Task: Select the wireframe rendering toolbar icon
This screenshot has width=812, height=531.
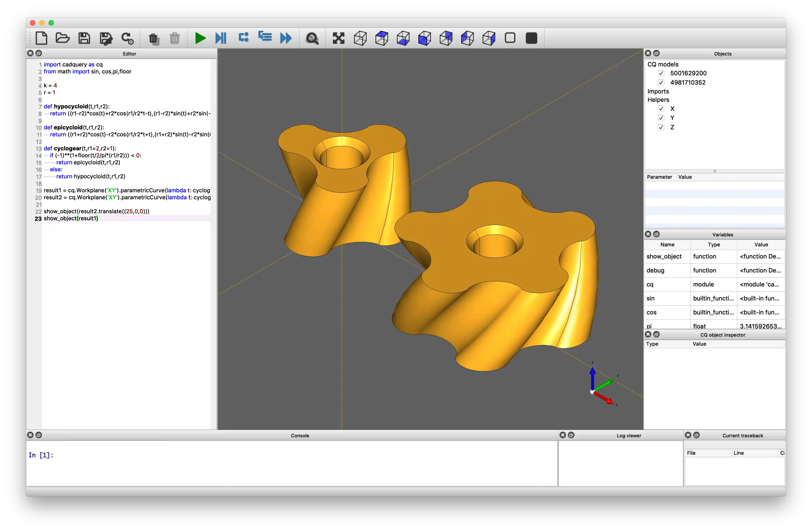Action: tap(510, 38)
